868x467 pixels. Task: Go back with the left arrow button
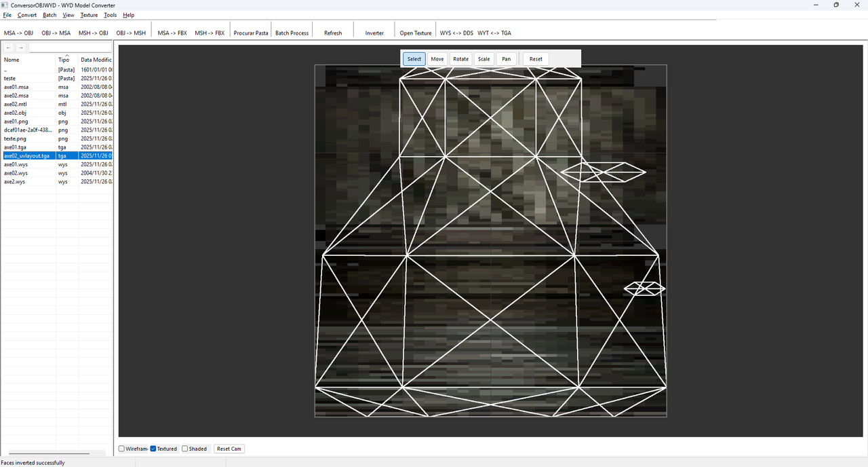8,48
